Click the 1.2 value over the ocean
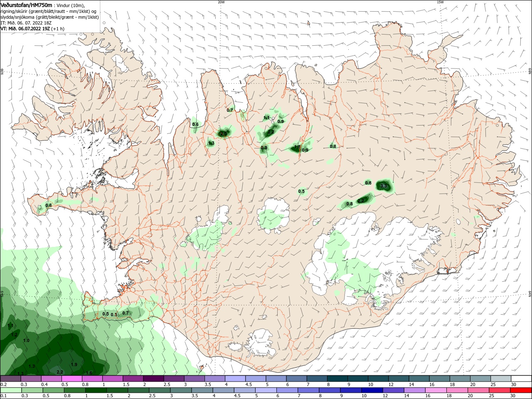 tap(14, 335)
